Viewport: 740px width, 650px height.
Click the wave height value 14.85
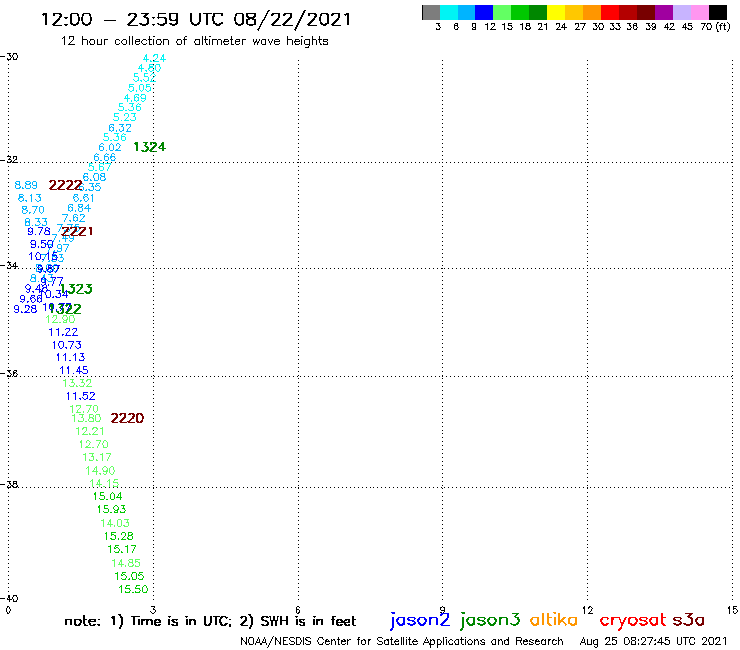[x=126, y=563]
